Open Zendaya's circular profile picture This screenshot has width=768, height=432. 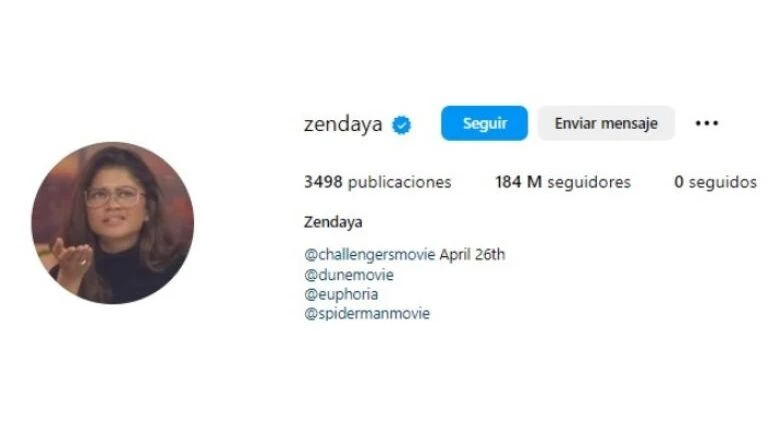(x=112, y=222)
